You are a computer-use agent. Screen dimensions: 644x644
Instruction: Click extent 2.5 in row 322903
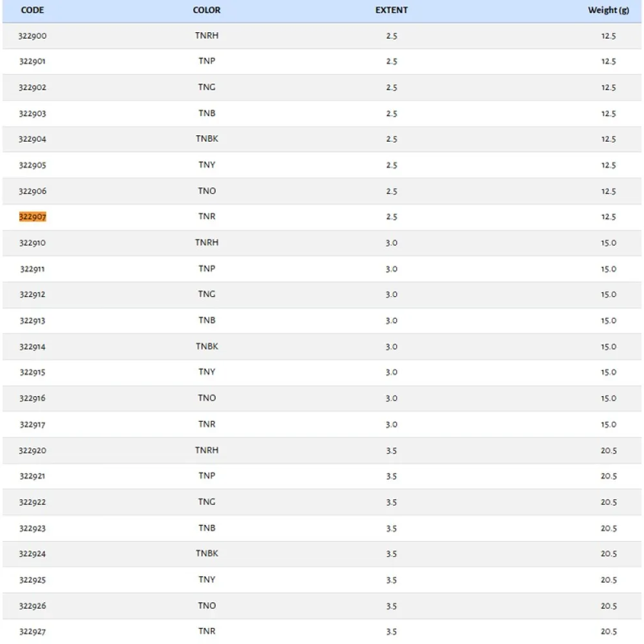click(392, 113)
